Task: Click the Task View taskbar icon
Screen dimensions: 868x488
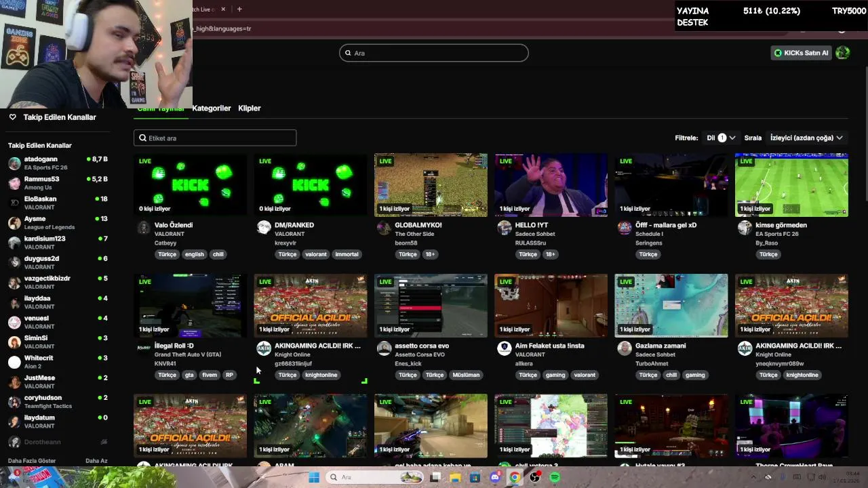Action: (x=435, y=477)
